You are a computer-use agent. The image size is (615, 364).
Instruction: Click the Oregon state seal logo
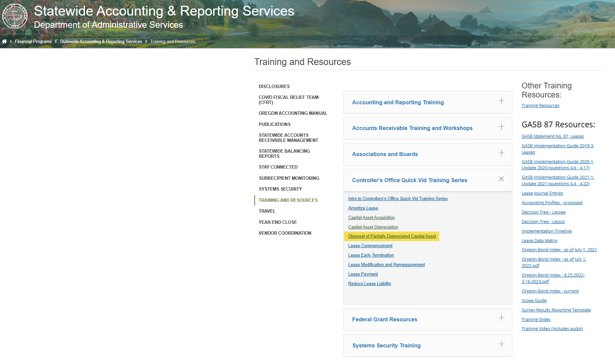click(15, 16)
